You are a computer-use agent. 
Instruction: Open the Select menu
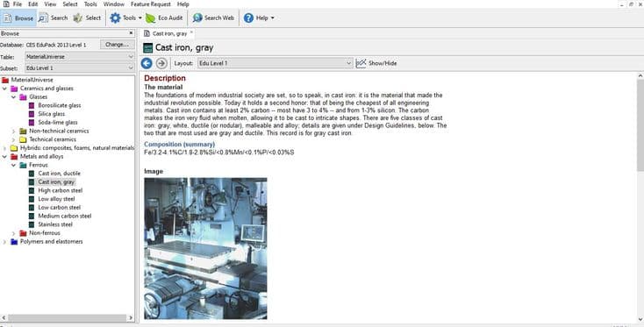(x=70, y=4)
